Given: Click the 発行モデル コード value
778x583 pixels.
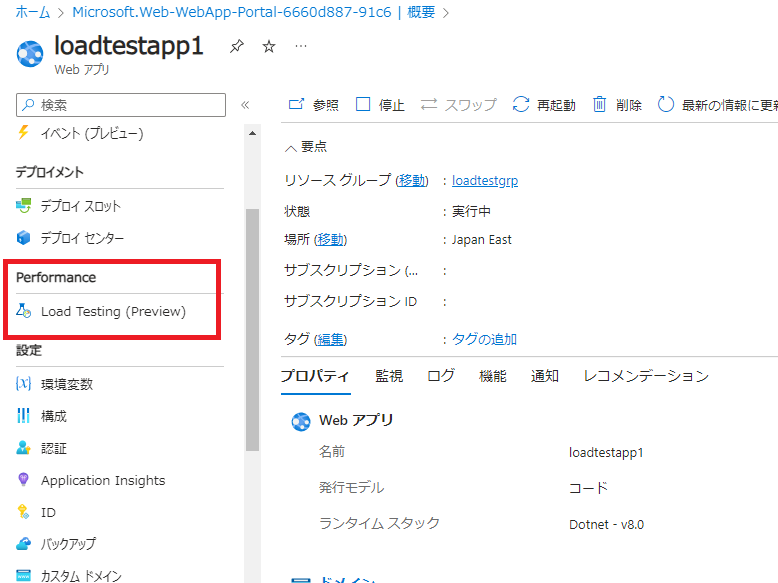Looking at the screenshot, I should [x=588, y=488].
